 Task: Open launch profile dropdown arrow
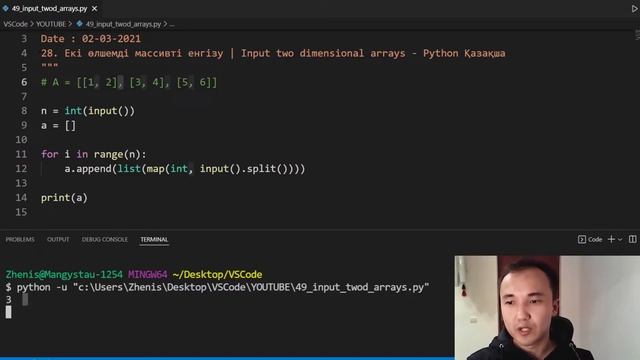pos(620,240)
